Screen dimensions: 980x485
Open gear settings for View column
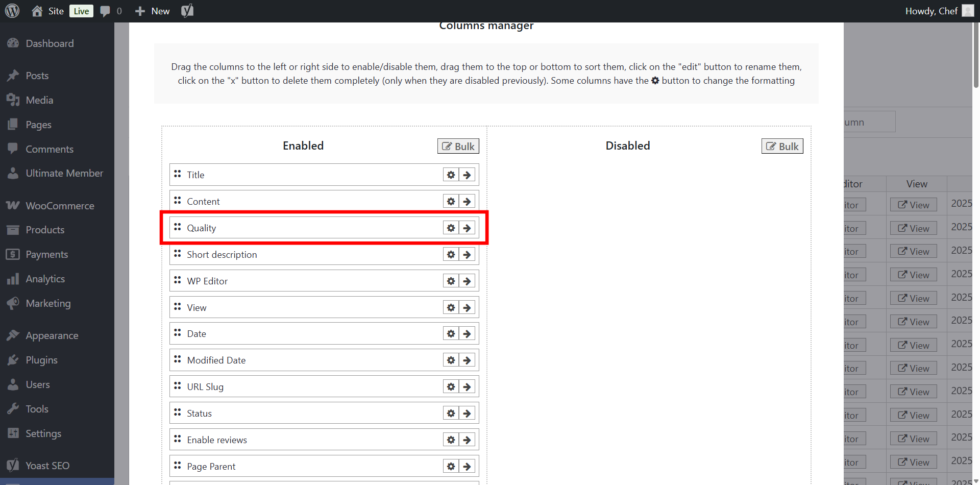click(x=451, y=307)
